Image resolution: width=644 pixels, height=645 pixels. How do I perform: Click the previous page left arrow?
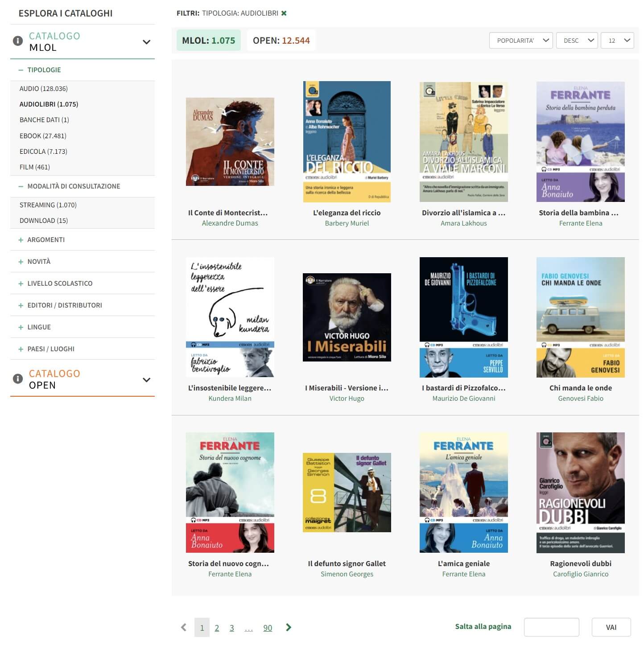pyautogui.click(x=184, y=628)
